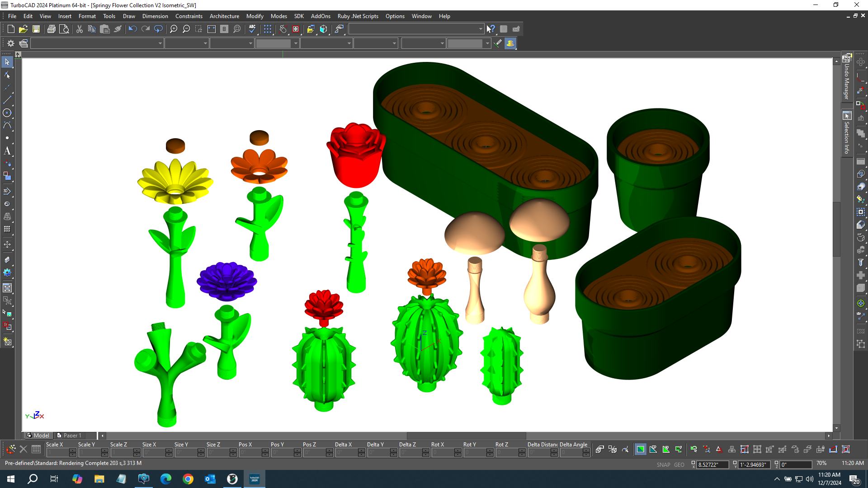The width and height of the screenshot is (868, 488).
Task: Open TurboCAD 2024 from the Windows taskbar
Action: point(255,479)
